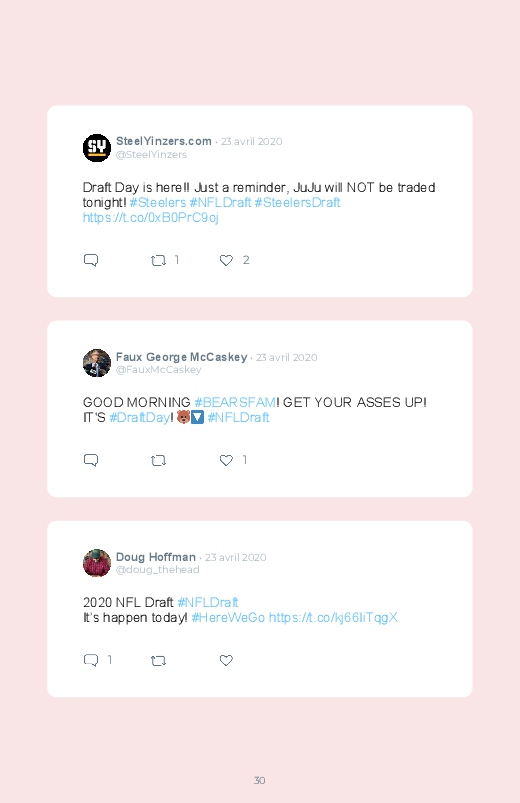520x803 pixels.
Task: Like the SteelYinzers Draft Day tweet
Action: [x=226, y=260]
